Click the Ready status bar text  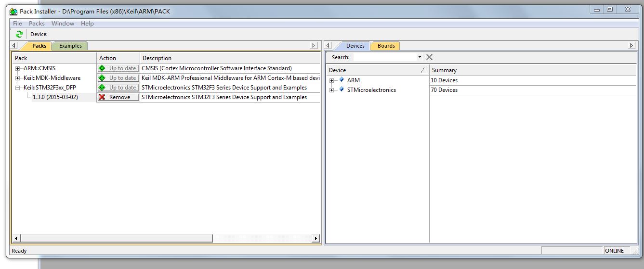[x=19, y=251]
